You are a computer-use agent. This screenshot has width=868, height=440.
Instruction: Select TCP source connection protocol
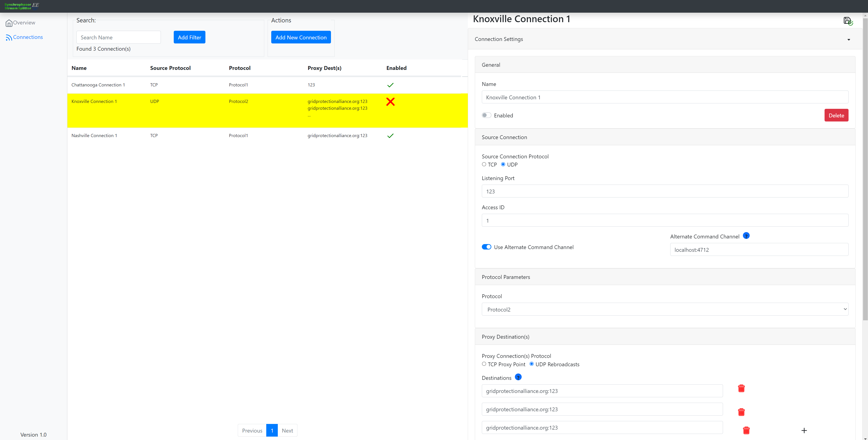484,164
